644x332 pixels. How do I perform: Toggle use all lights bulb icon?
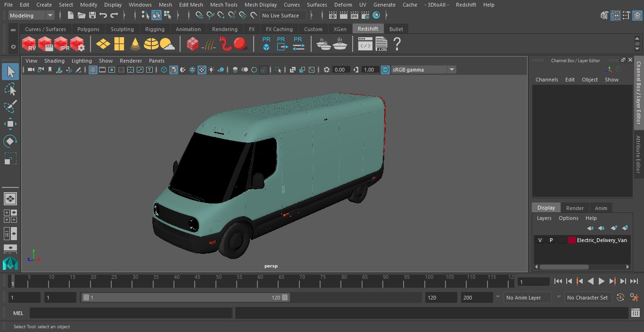(x=211, y=70)
